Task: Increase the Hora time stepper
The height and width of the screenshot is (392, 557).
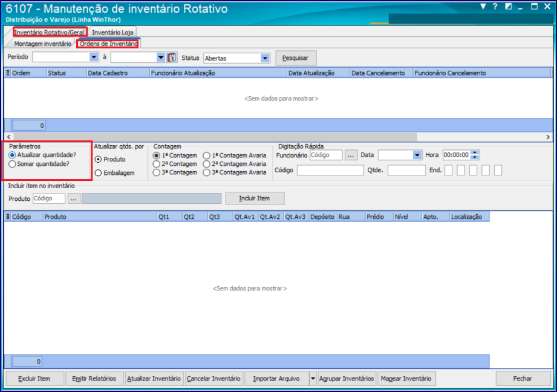Action: [x=475, y=153]
